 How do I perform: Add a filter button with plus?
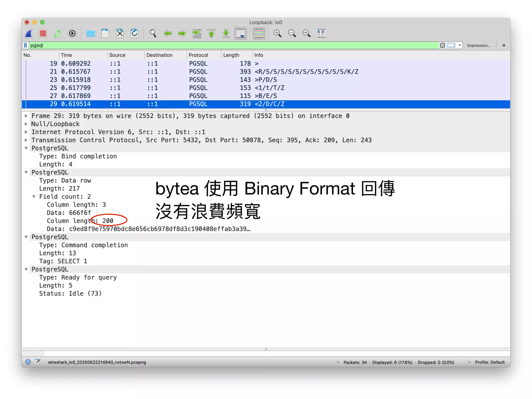point(504,45)
